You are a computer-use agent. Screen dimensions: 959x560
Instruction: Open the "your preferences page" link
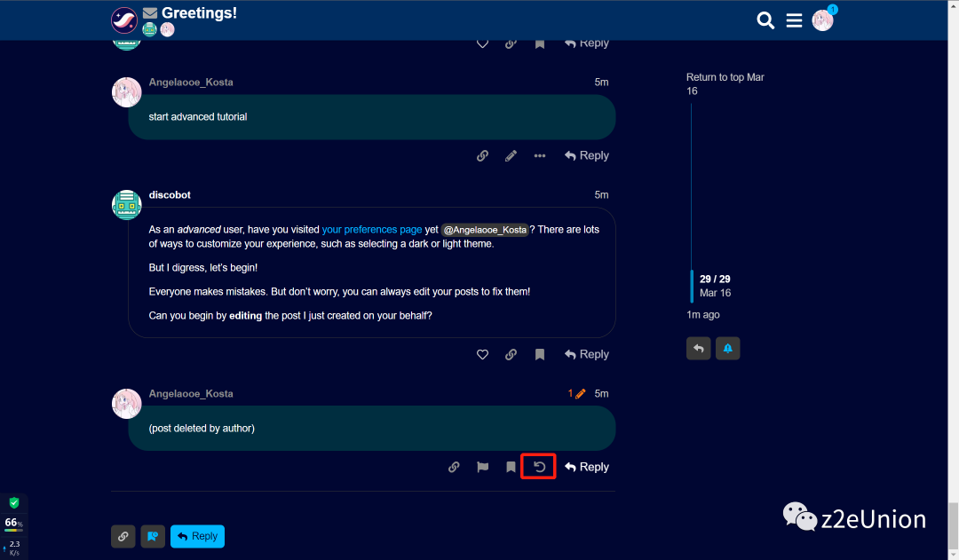372,229
